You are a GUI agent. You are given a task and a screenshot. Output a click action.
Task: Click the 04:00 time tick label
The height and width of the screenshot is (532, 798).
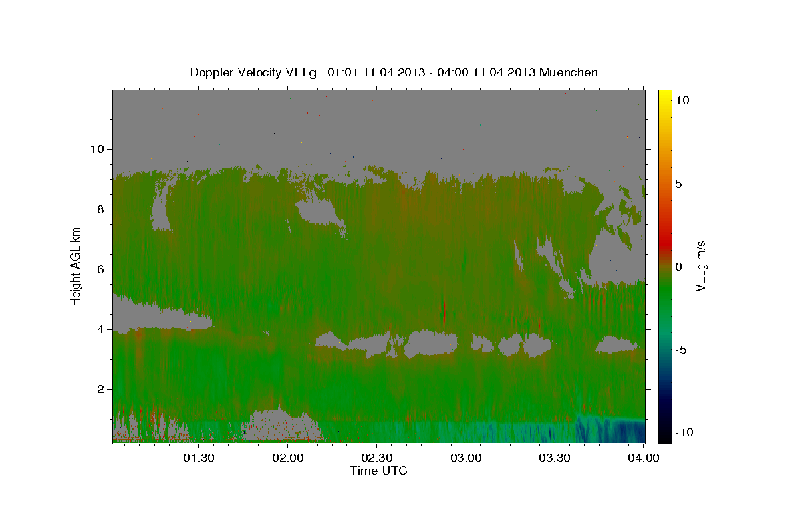pos(644,458)
